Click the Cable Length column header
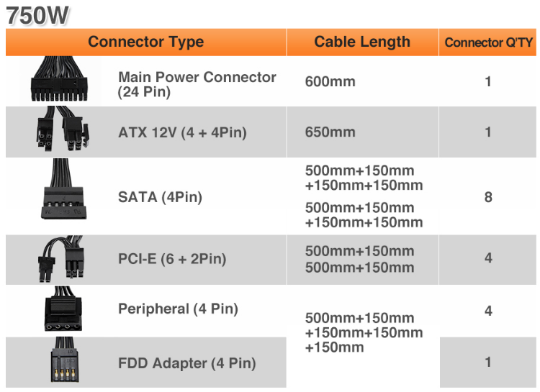This screenshot has width=540, height=392. (x=362, y=42)
